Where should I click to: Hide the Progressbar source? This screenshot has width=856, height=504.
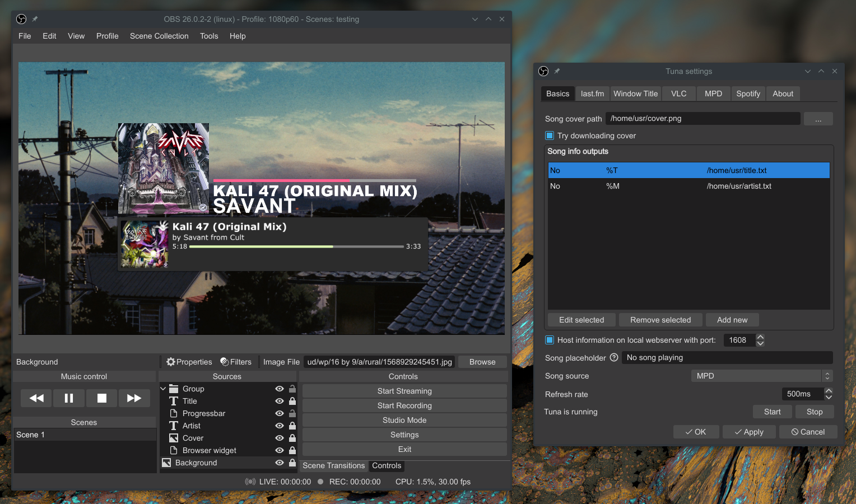coord(279,413)
